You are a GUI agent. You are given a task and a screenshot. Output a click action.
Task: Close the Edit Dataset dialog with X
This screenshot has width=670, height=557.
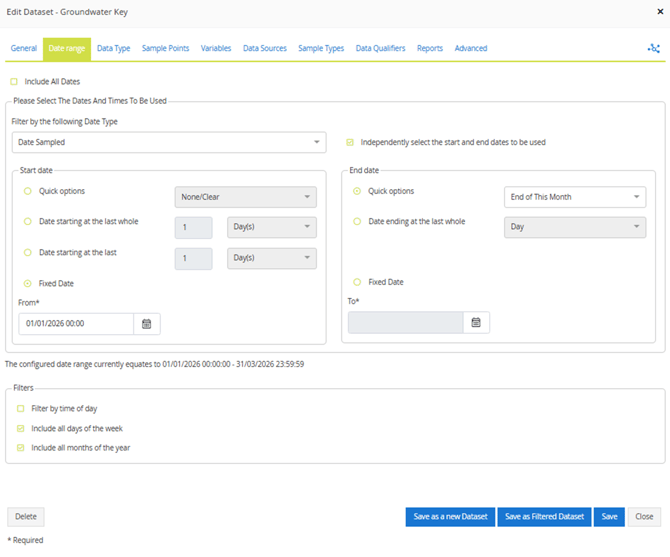coord(655,12)
